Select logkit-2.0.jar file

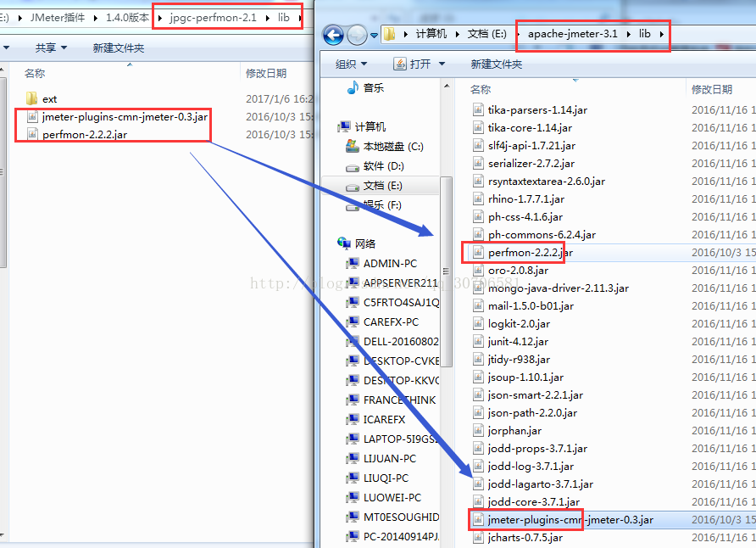(511, 324)
